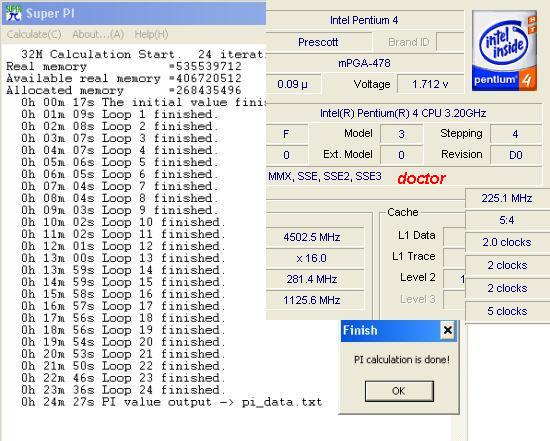Click the Family value F
550x441 pixels.
(x=287, y=134)
